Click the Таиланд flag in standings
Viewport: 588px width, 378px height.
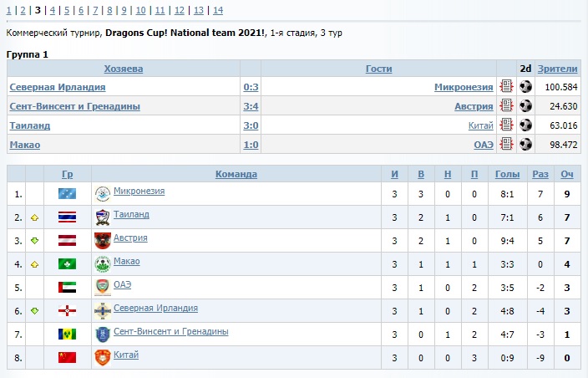tap(67, 217)
